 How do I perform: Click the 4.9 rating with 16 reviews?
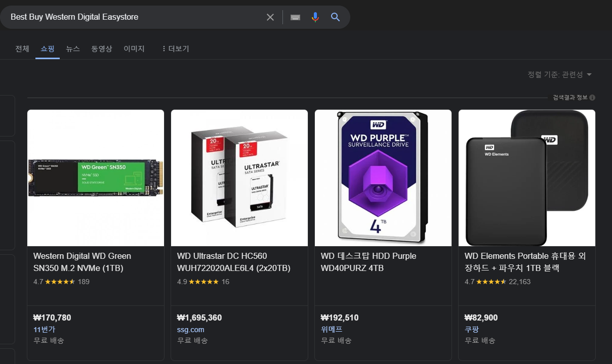pos(203,282)
